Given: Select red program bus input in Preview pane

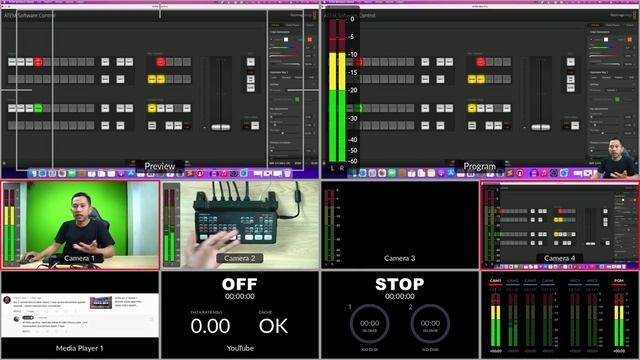Looking at the screenshot, I should pyautogui.click(x=38, y=62).
